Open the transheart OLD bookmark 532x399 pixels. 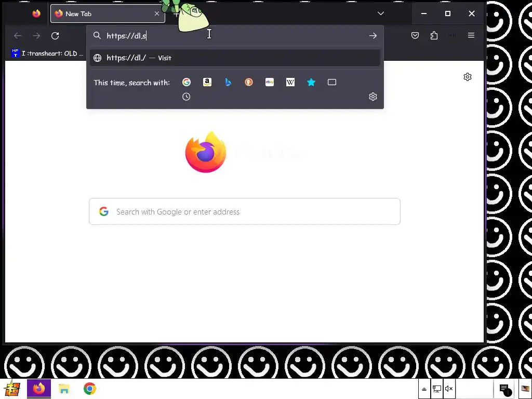coord(47,54)
